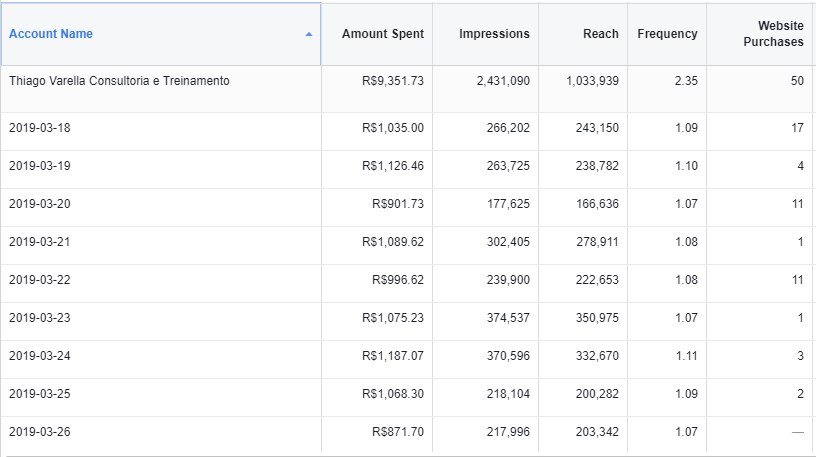816x457 pixels.
Task: Select Thiago Varella Consultoria e Treinamento row
Action: click(119, 81)
